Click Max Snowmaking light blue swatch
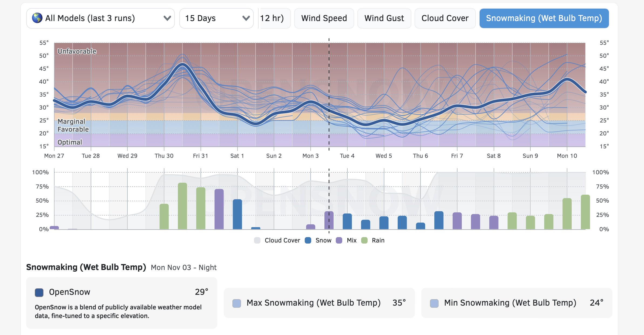Screen dimensions: 644x335 [237, 303]
